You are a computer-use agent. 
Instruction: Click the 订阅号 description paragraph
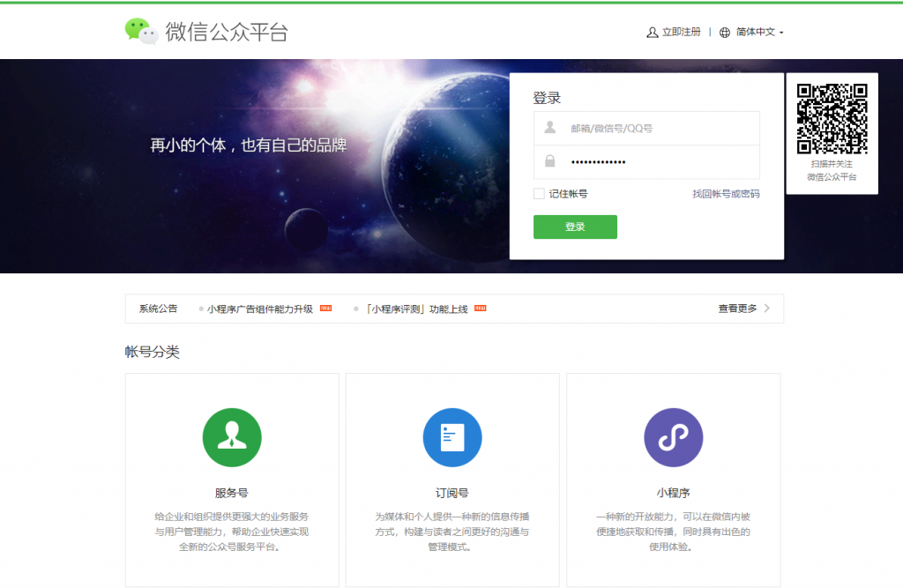(452, 532)
